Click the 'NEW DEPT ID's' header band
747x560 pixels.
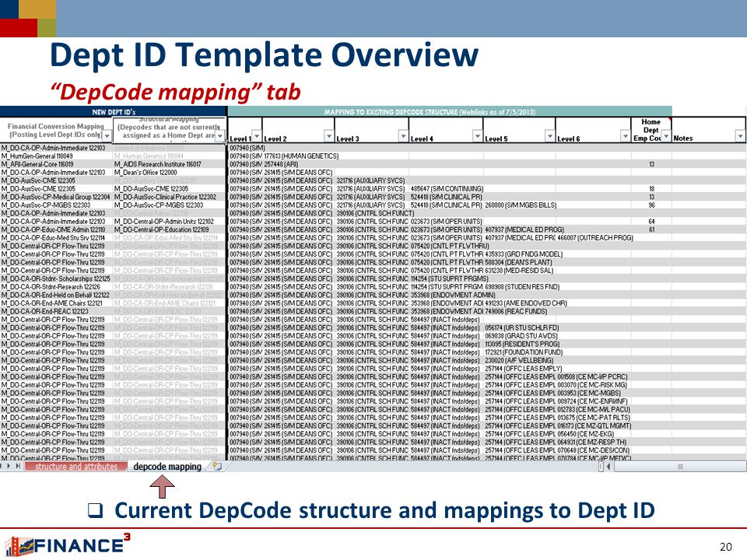(114, 112)
